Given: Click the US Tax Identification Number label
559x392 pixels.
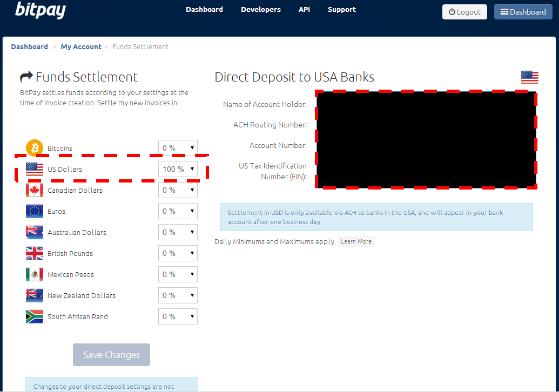Looking at the screenshot, I should coord(273,171).
